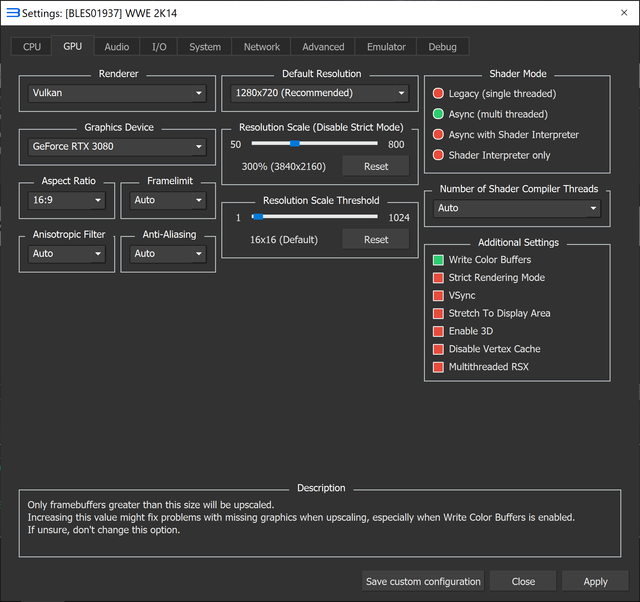640x602 pixels.
Task: Expand Number of Shader Compiler Threads dropdown
Action: [x=517, y=208]
